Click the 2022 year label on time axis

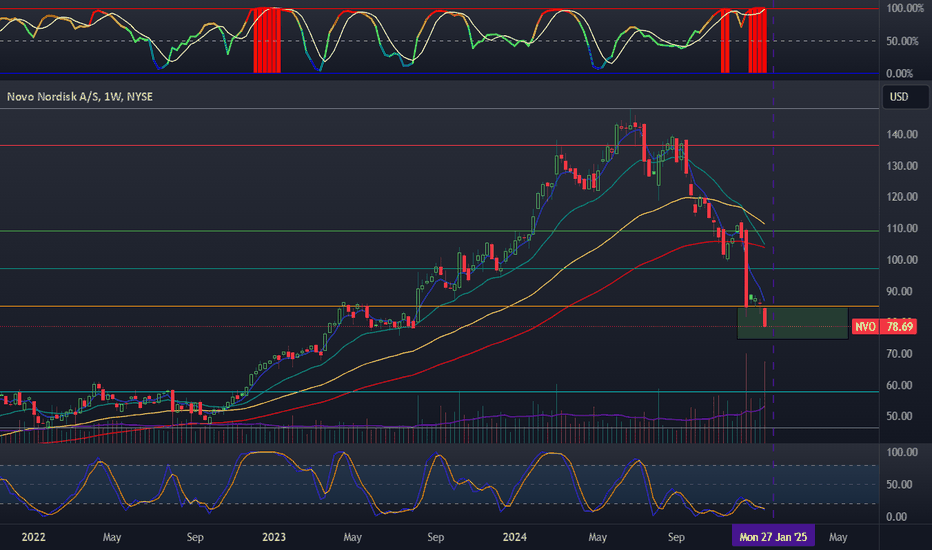point(33,537)
